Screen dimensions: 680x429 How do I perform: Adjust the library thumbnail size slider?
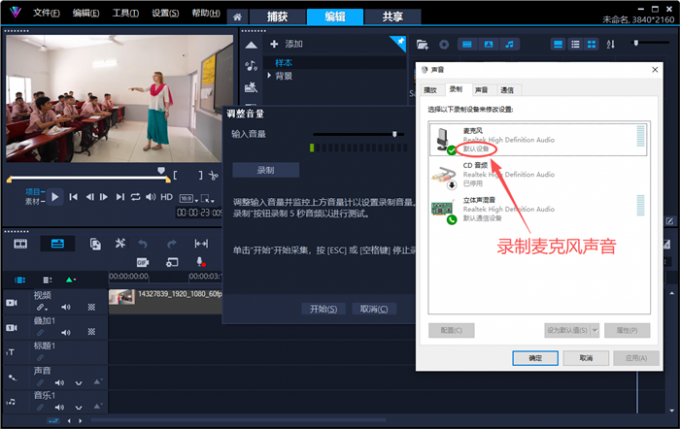[636, 43]
